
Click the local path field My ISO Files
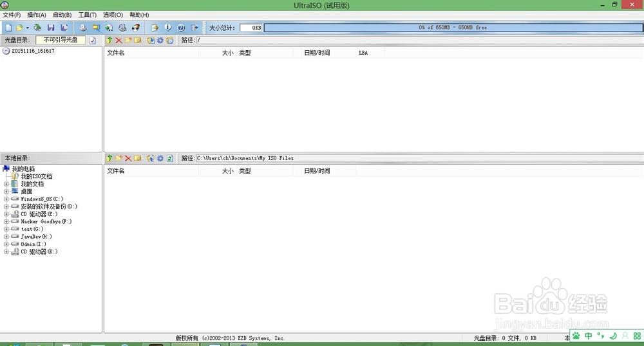pos(419,158)
